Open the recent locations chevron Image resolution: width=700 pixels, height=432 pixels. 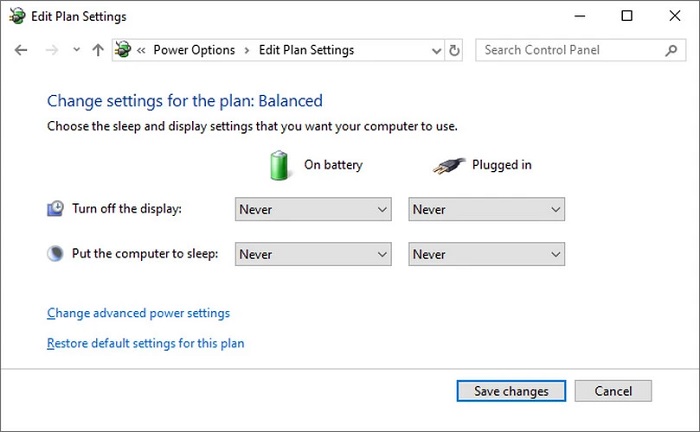[x=76, y=50]
